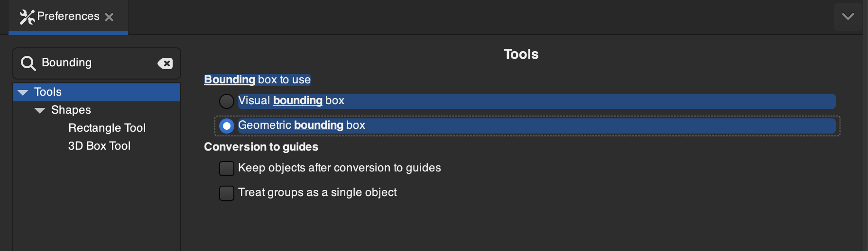Close the Preferences tab
Screen dimensions: 868x251
[109, 17]
